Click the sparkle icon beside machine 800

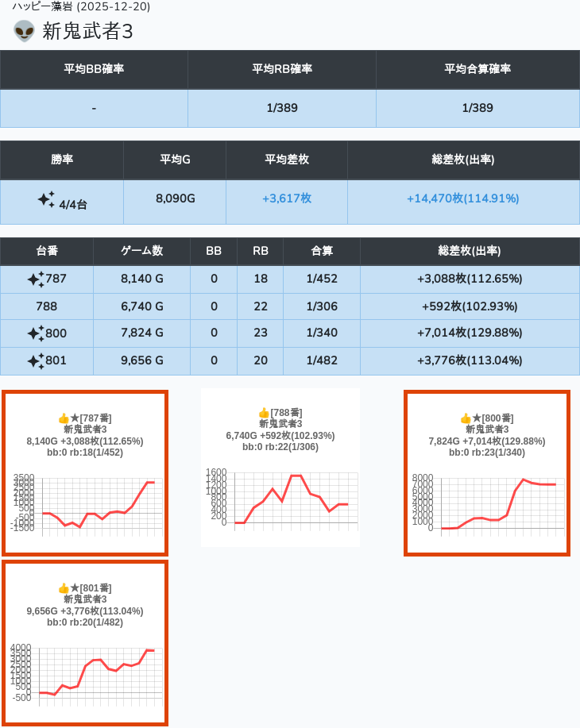pyautogui.click(x=36, y=333)
